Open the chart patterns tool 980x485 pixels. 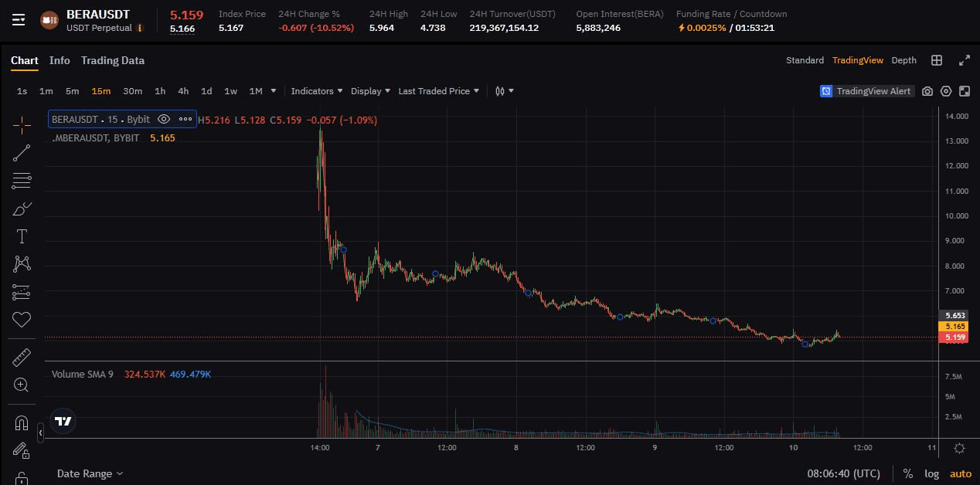pos(22,264)
